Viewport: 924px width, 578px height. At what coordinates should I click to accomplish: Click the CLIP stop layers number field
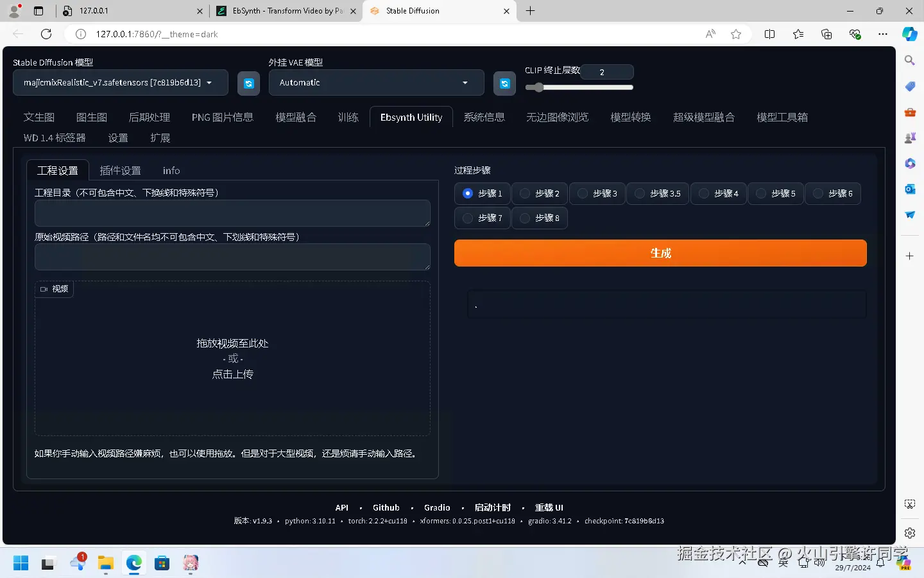607,72
